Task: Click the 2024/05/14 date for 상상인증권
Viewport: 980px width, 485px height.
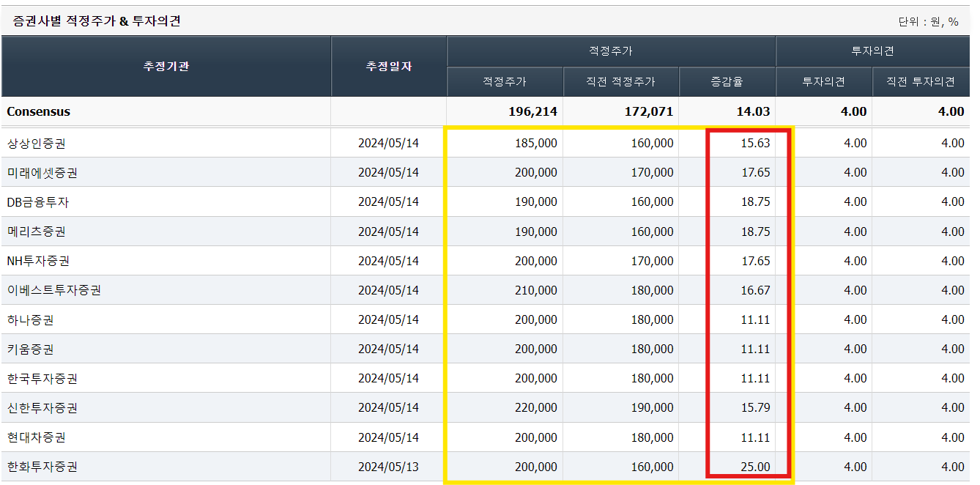Action: (x=388, y=144)
